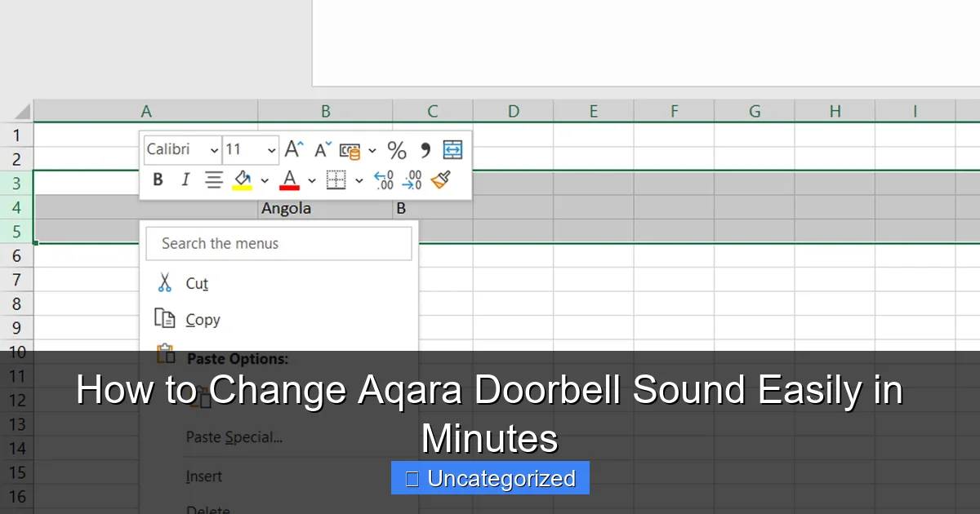Decrease font size using the shrink icon
This screenshot has height=514, width=980.
coord(320,148)
